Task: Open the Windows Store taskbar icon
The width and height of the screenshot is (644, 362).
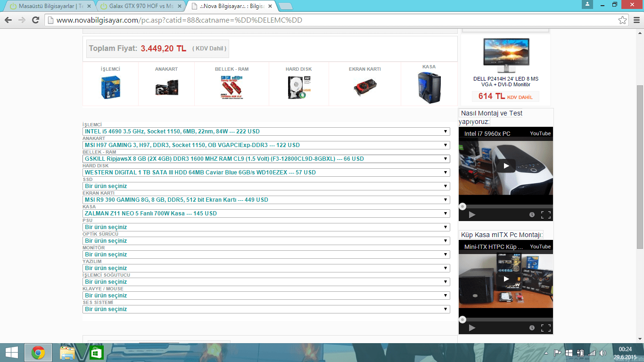Action: (x=96, y=353)
